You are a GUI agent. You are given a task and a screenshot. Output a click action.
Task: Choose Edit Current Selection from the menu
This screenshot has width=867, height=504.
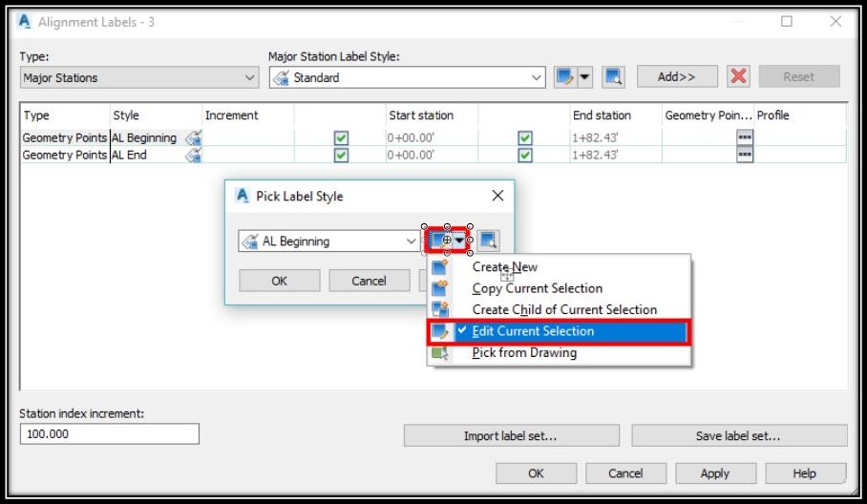click(559, 331)
